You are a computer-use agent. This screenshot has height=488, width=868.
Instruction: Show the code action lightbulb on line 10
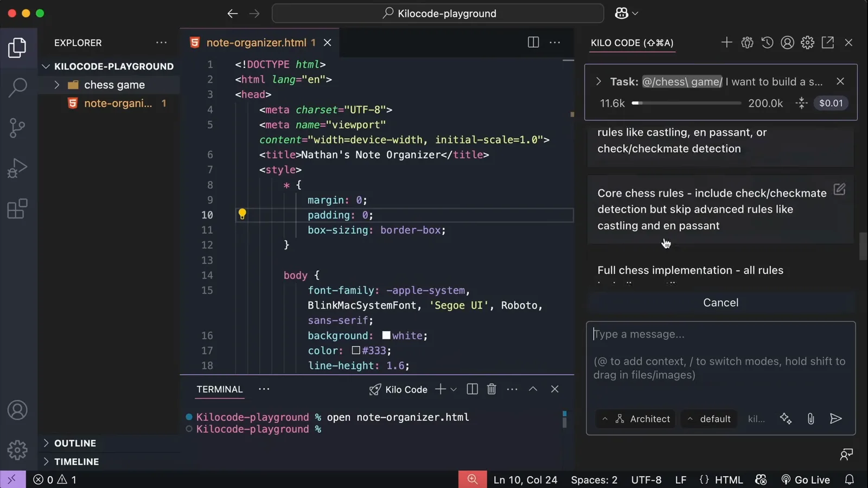tap(242, 214)
